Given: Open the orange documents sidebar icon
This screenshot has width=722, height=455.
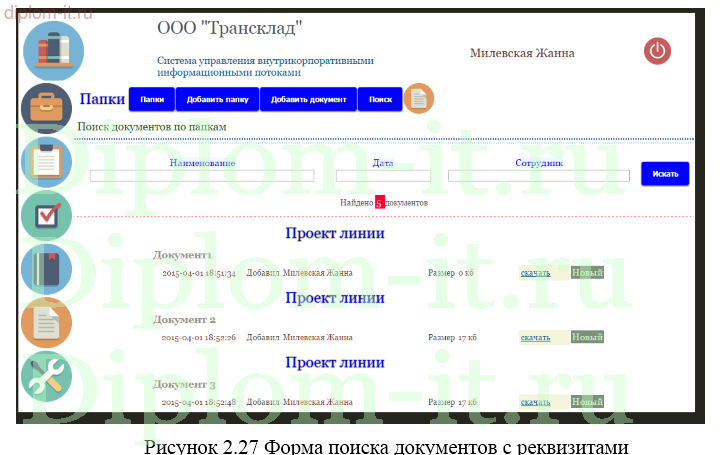Looking at the screenshot, I should (x=47, y=322).
